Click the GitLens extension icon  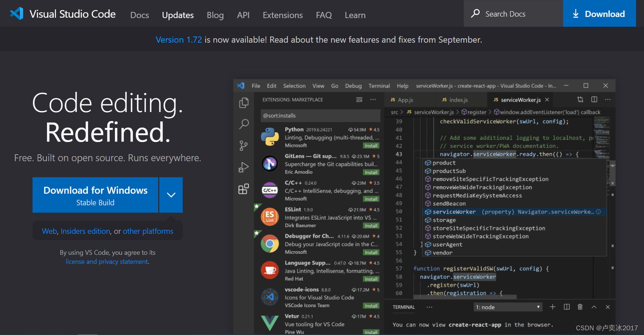pyautogui.click(x=270, y=164)
